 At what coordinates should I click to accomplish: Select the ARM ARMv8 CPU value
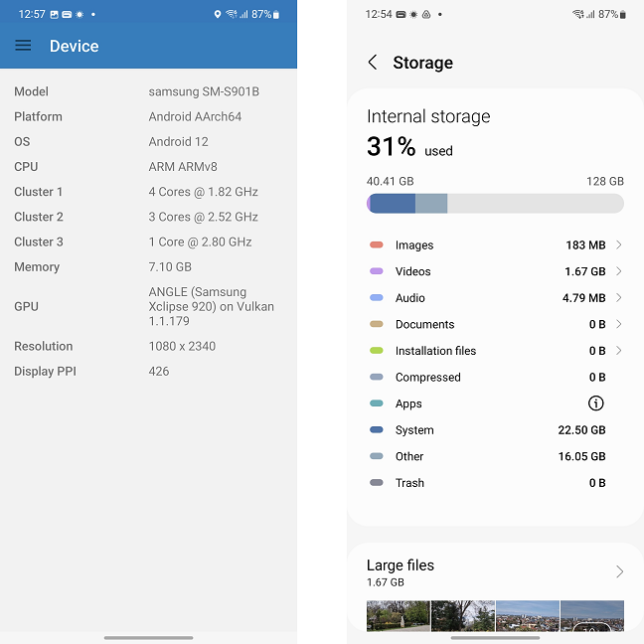183,167
